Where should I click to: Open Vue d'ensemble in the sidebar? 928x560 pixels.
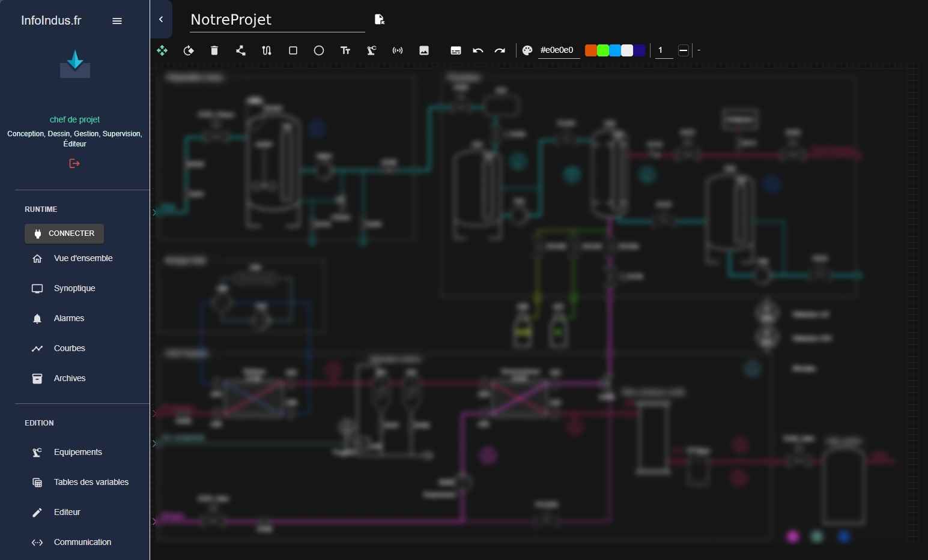coord(82,258)
